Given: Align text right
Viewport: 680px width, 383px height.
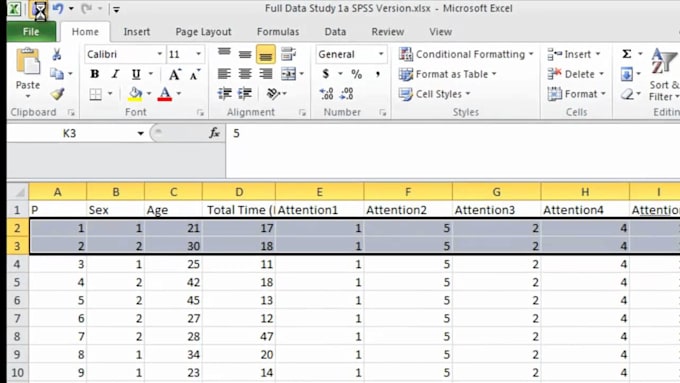Looking at the screenshot, I should pos(265,74).
